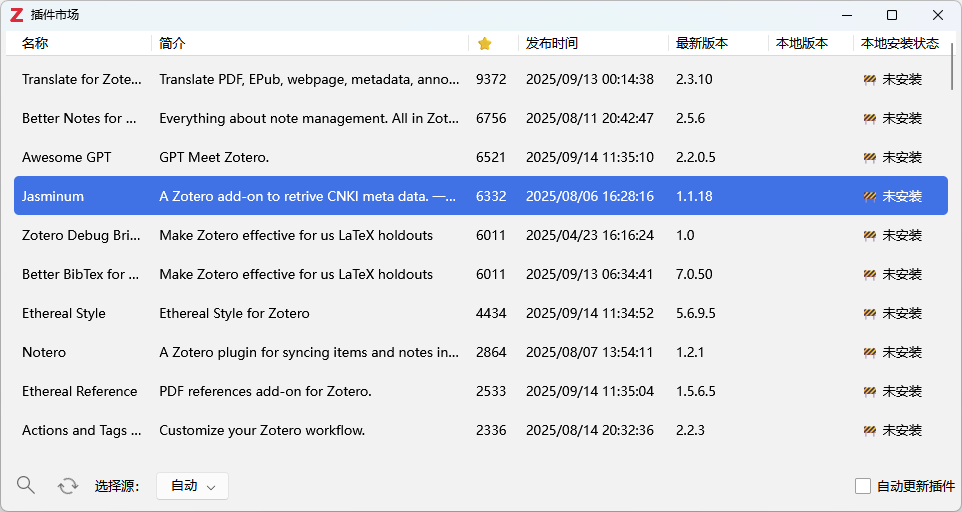Select the Better Notes for Zotero name
The image size is (962, 512).
[79, 118]
